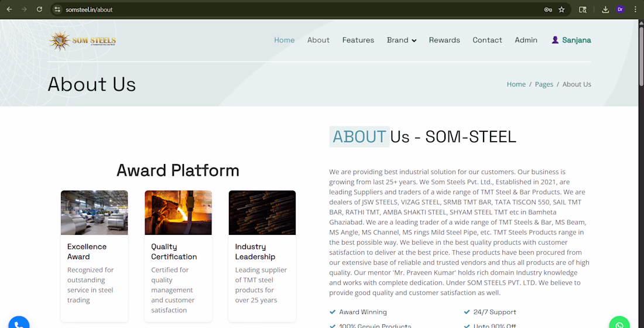Reload the page with the refresh icon
Image resolution: width=644 pixels, height=328 pixels.
tap(39, 9)
